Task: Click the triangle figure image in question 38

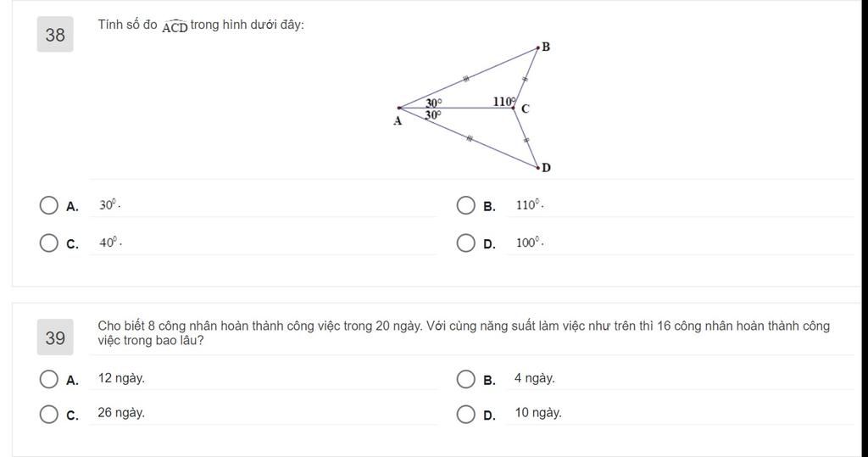Action: [472, 106]
